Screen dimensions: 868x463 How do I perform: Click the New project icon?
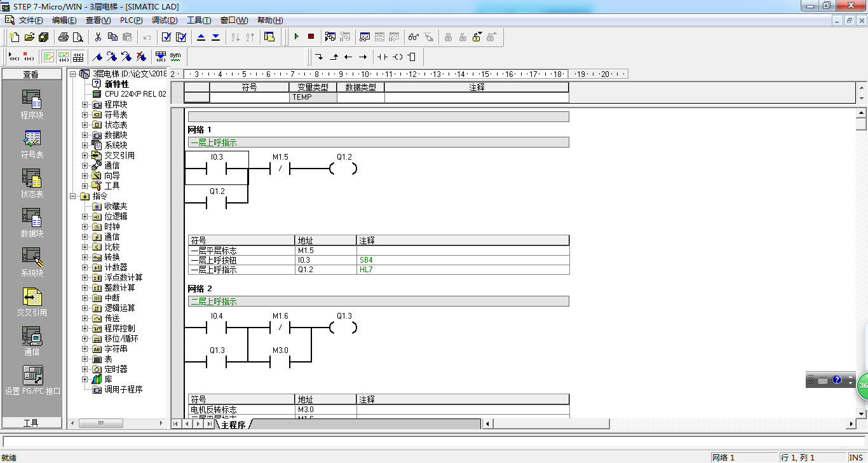pyautogui.click(x=14, y=37)
